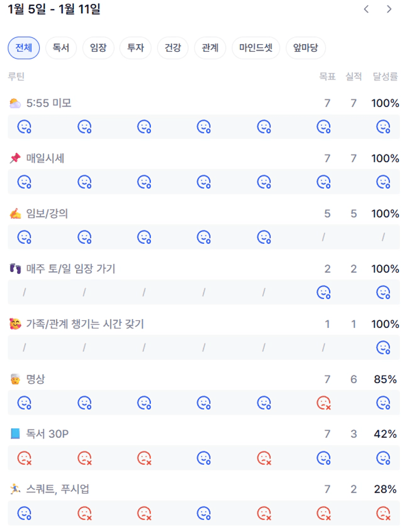This screenshot has height=532, width=401.
Task: Click the weather emoji beside 5:55 미모
Action: coord(15,103)
